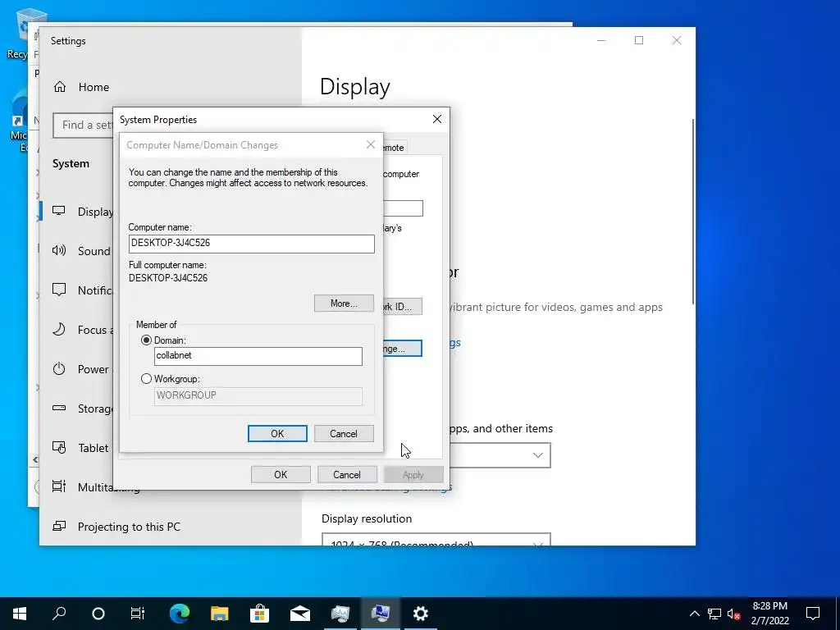Close the Computer Name/Domain Changes dialog
The height and width of the screenshot is (630, 840).
(370, 144)
